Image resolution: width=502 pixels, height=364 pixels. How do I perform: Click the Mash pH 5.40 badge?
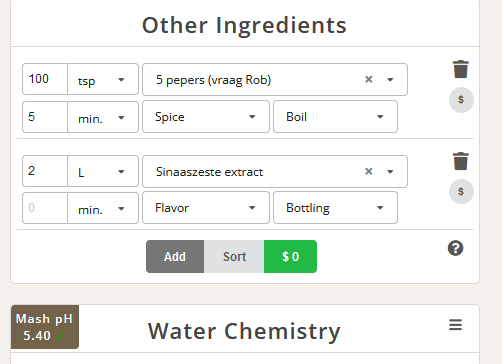(45, 327)
